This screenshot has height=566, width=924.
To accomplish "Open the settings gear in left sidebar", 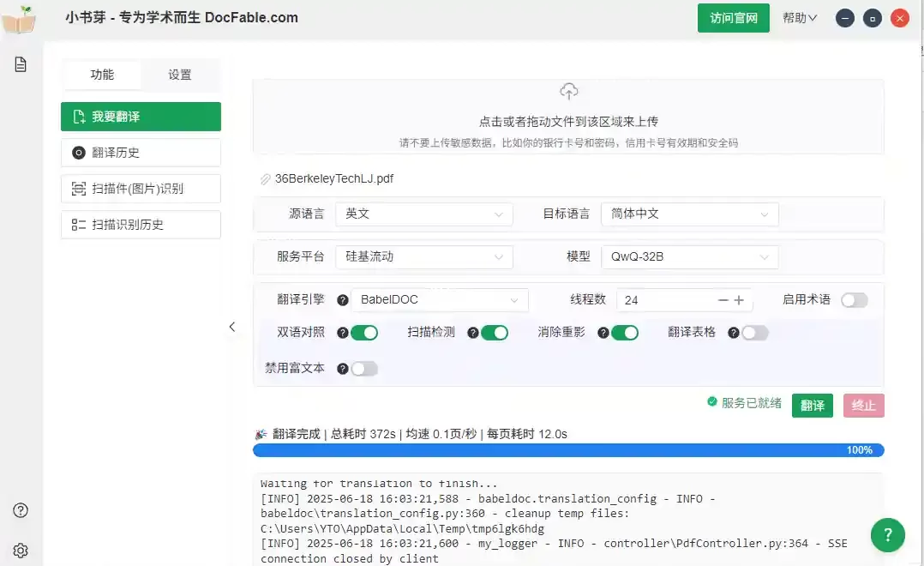I will pyautogui.click(x=21, y=550).
